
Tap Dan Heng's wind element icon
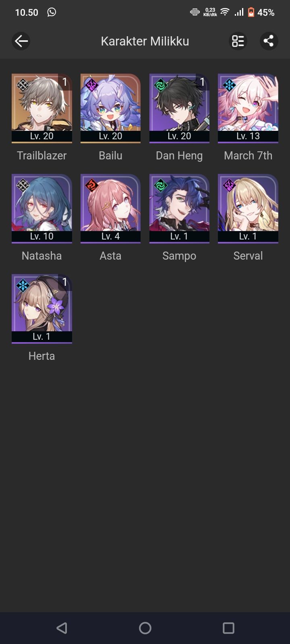coord(160,85)
